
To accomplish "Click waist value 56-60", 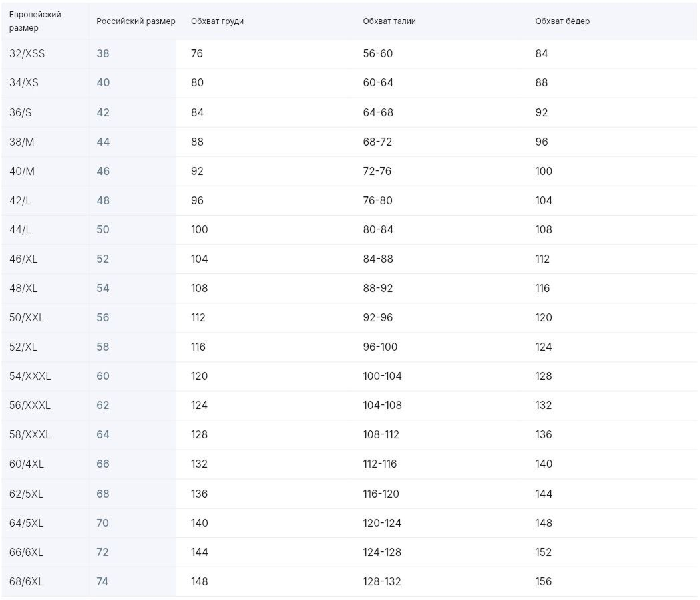I will click(x=378, y=54).
